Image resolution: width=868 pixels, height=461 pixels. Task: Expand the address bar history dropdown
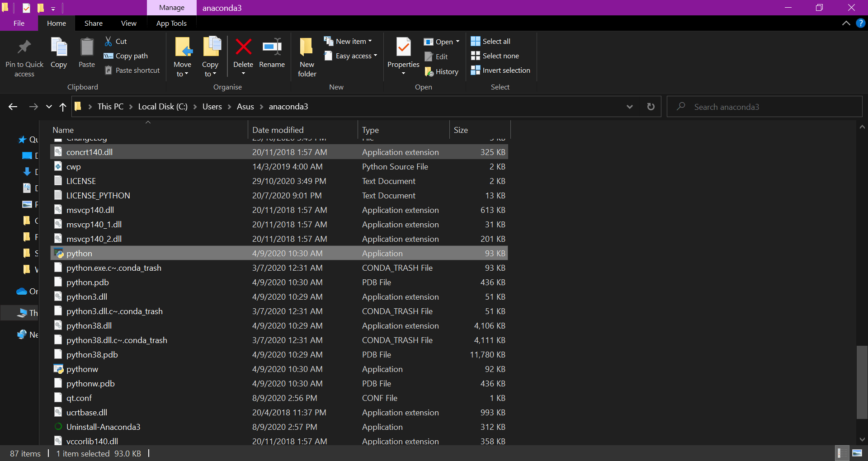(629, 107)
